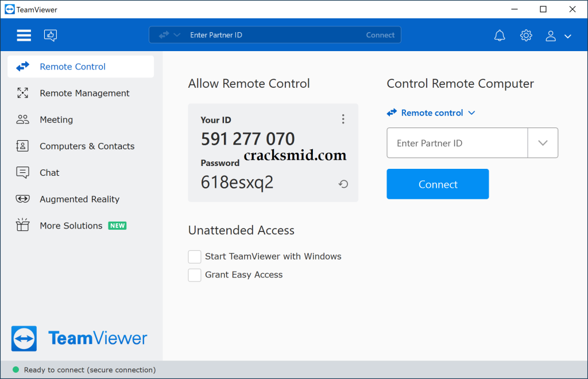Click the password value 618esxq2

click(x=237, y=183)
